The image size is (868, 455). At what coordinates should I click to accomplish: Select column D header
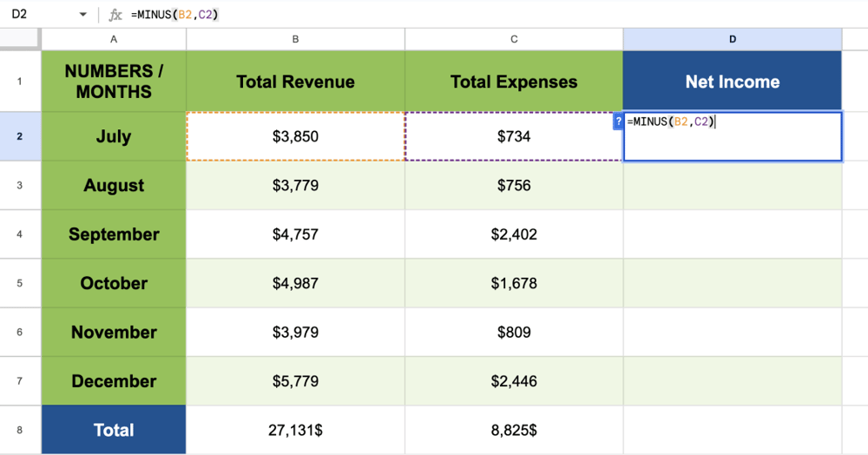point(732,39)
